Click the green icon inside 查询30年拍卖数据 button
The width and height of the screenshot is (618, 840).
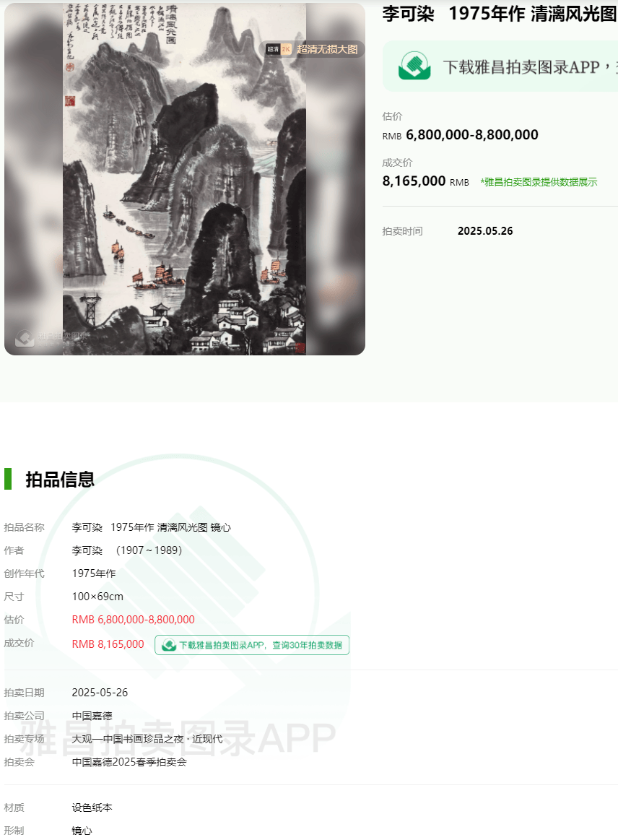pyautogui.click(x=169, y=645)
